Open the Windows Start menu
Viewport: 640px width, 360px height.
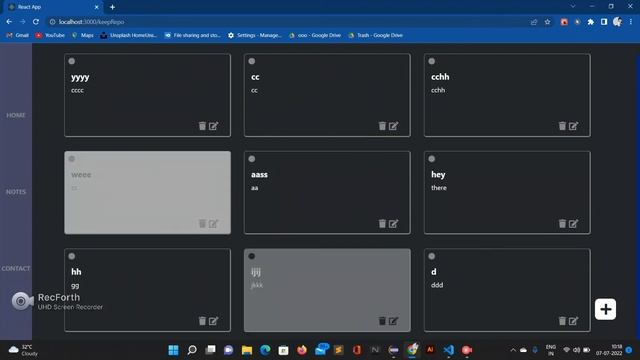(x=173, y=350)
